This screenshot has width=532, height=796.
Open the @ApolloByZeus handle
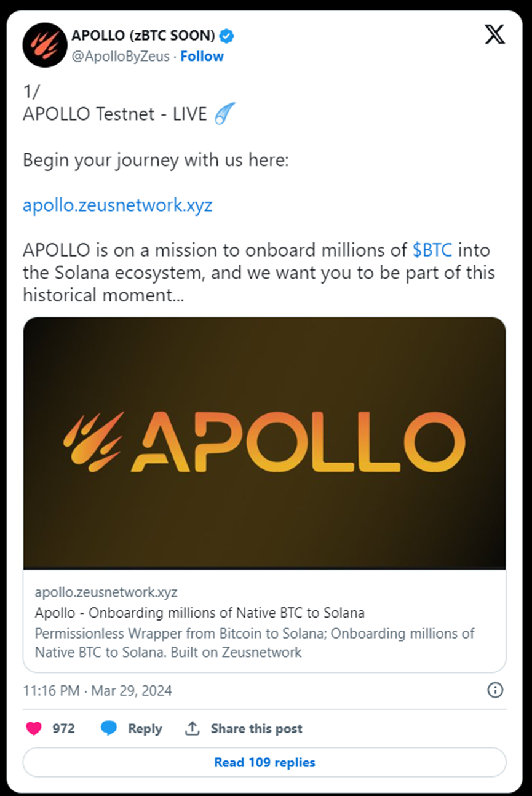tap(121, 56)
